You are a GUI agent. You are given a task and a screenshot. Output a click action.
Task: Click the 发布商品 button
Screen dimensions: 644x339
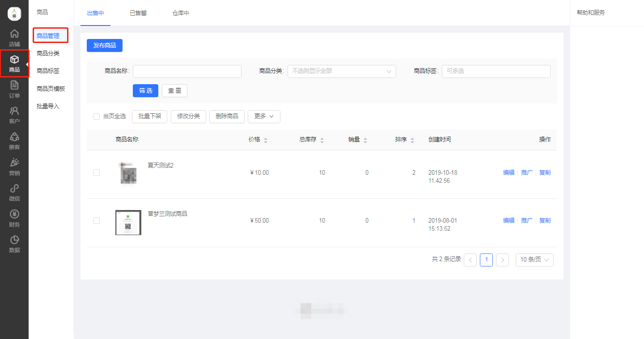(x=105, y=46)
